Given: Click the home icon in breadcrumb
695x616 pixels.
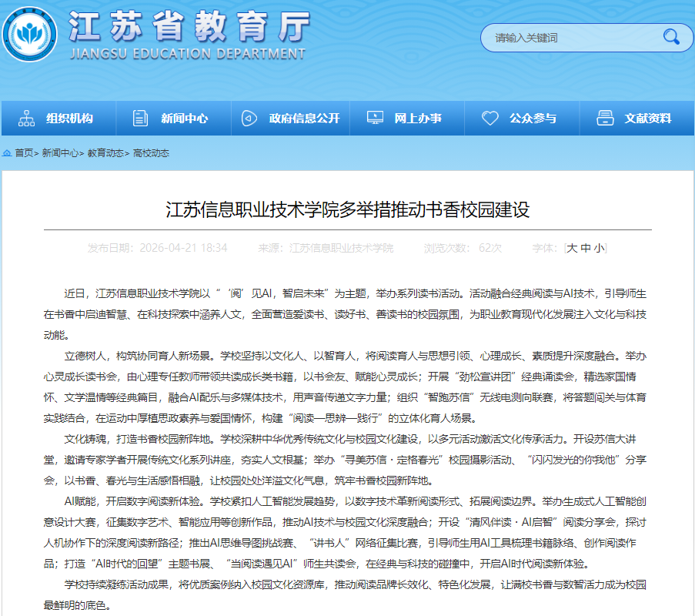Looking at the screenshot, I should pos(7,153).
